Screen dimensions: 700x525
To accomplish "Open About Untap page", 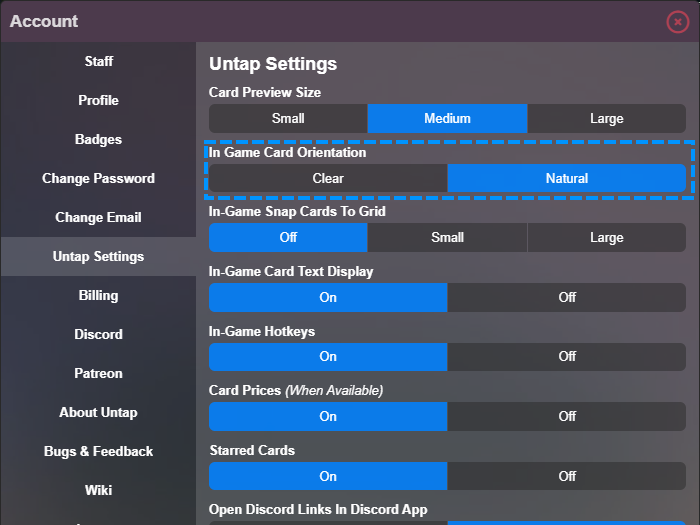I will pyautogui.click(x=98, y=412).
